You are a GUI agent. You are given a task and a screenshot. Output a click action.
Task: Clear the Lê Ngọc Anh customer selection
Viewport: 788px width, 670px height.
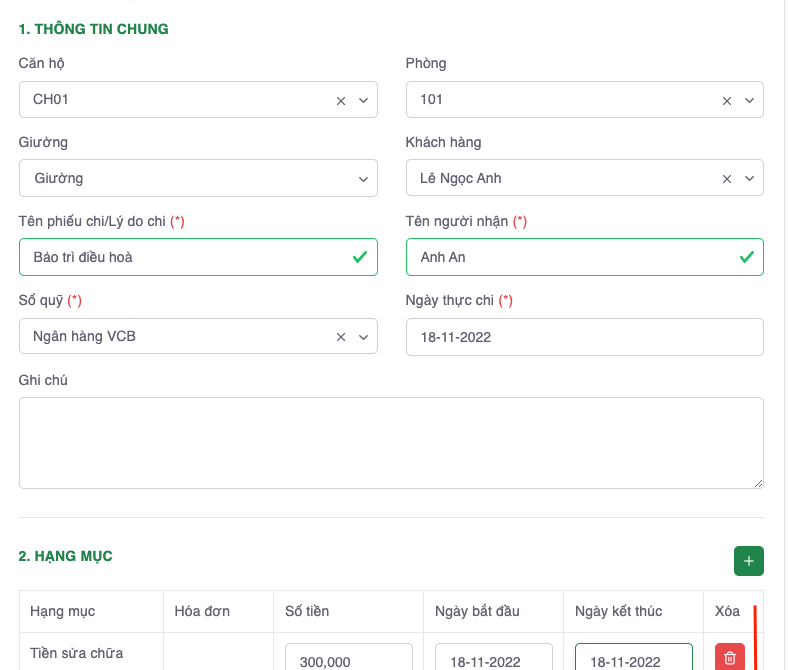point(727,179)
